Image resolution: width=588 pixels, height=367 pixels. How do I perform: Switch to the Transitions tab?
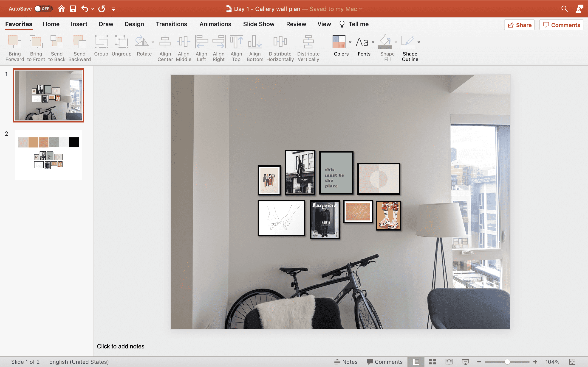pyautogui.click(x=171, y=24)
